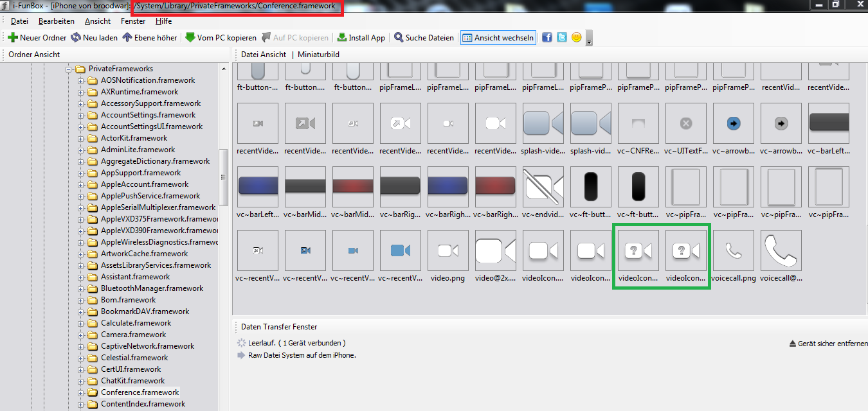Select the voicecall@ large phone thumbnail
This screenshot has height=411, width=868.
(781, 251)
